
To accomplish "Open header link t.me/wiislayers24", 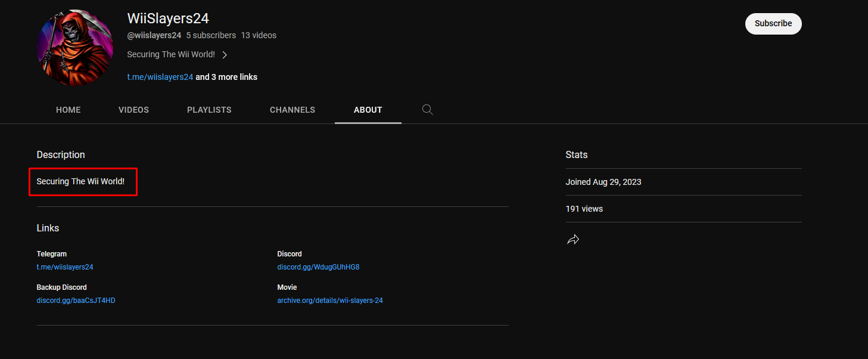I will click(160, 77).
